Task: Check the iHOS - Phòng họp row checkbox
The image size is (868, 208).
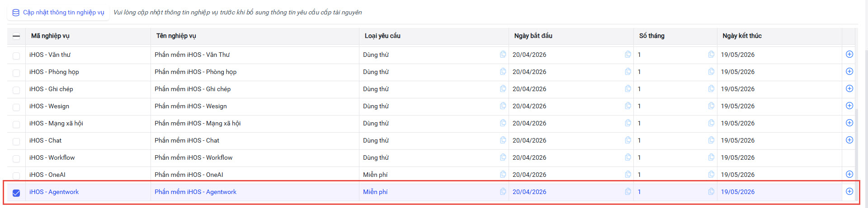Action: [x=16, y=73]
